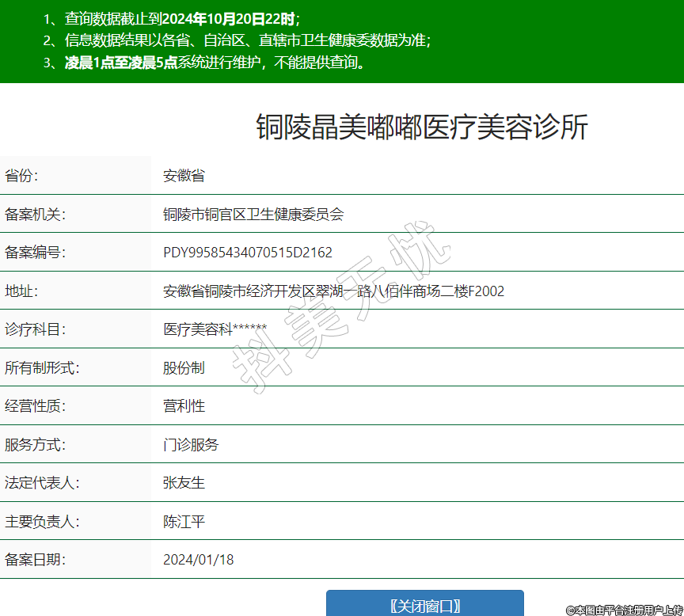Screen dimensions: 684x616
Task: Click the service type 门诊服务
Action: (x=191, y=444)
